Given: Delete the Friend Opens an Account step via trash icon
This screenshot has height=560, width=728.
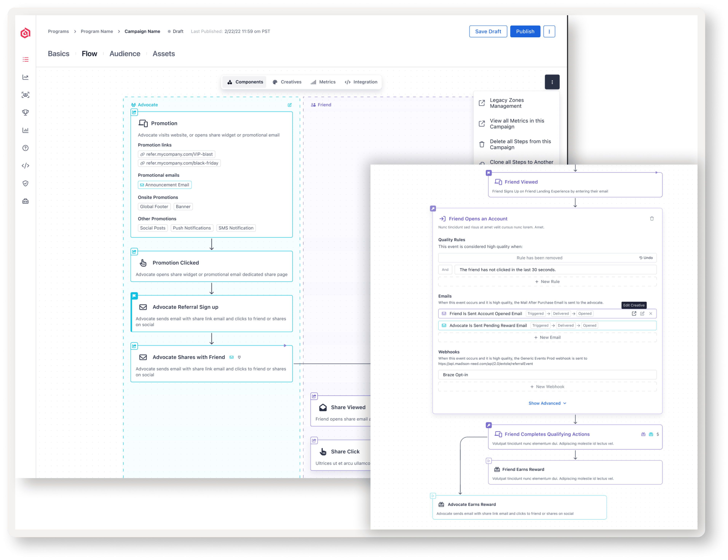Looking at the screenshot, I should pos(652,219).
